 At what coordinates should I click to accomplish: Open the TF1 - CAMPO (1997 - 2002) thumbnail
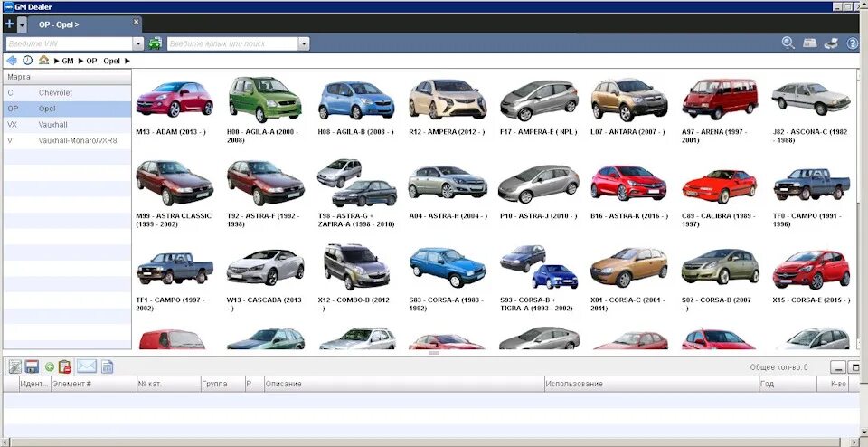pos(175,268)
